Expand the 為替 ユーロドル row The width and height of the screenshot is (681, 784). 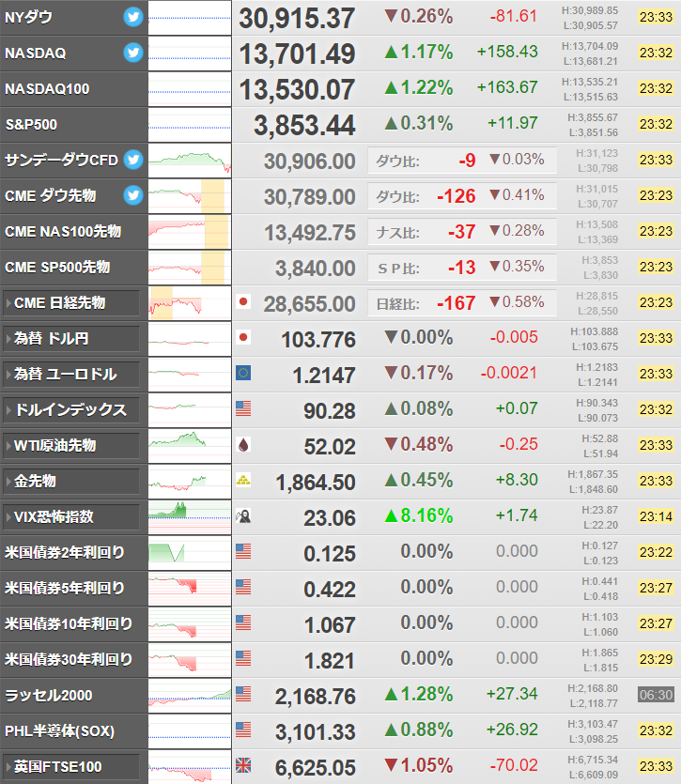click(x=71, y=374)
